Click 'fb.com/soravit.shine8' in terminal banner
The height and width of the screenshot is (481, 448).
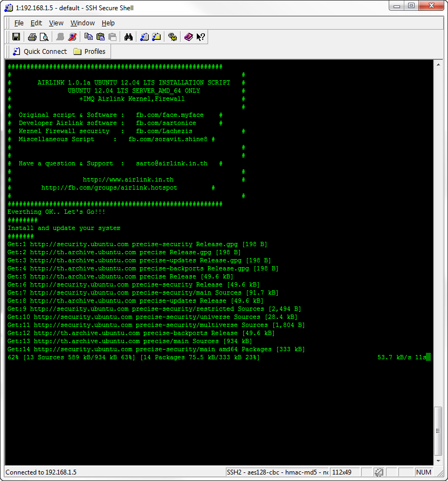click(x=168, y=140)
